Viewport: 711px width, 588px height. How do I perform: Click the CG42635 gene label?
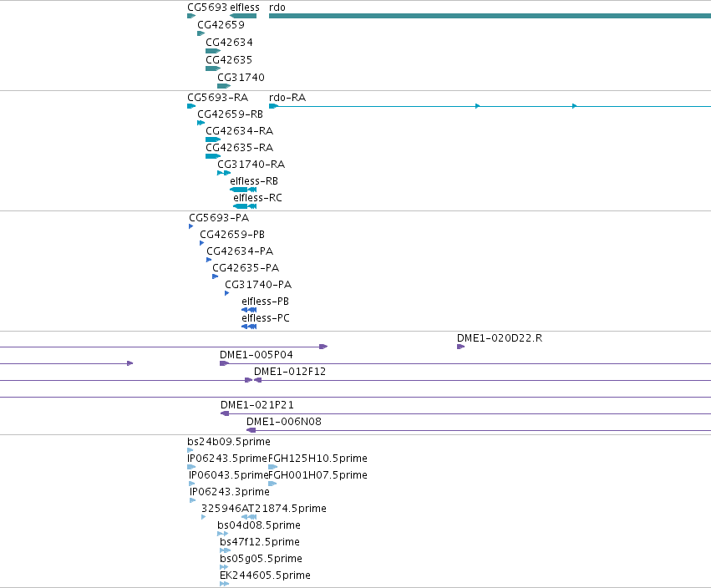tap(229, 60)
